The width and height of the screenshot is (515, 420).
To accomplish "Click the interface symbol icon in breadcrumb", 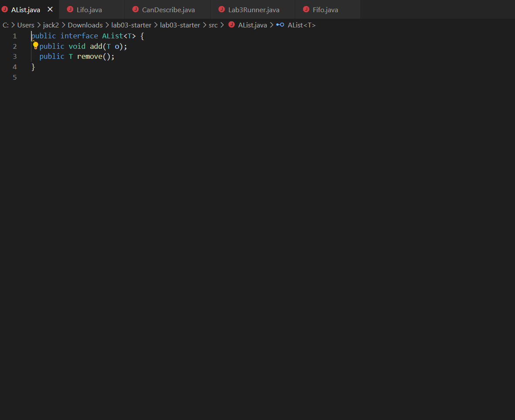I will [x=280, y=24].
